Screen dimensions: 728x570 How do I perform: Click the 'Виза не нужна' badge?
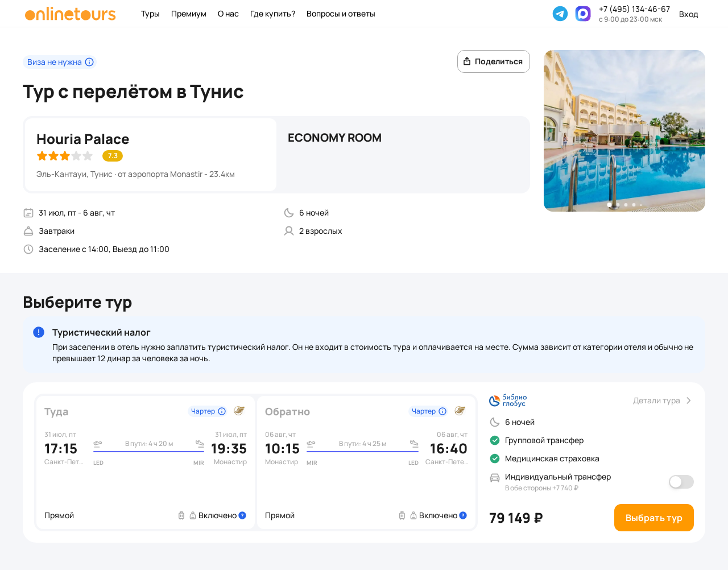[60, 62]
